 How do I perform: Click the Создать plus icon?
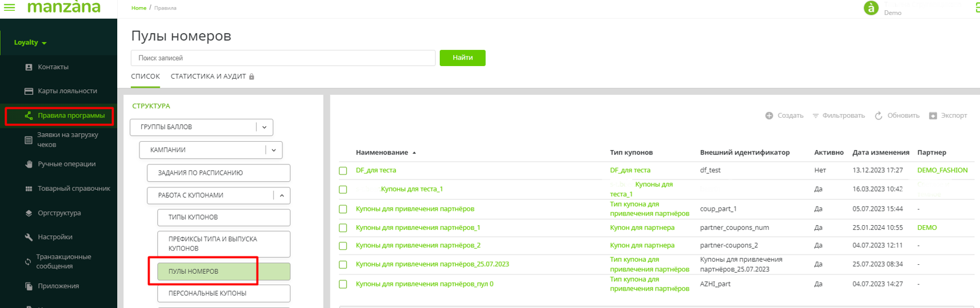pyautogui.click(x=769, y=115)
